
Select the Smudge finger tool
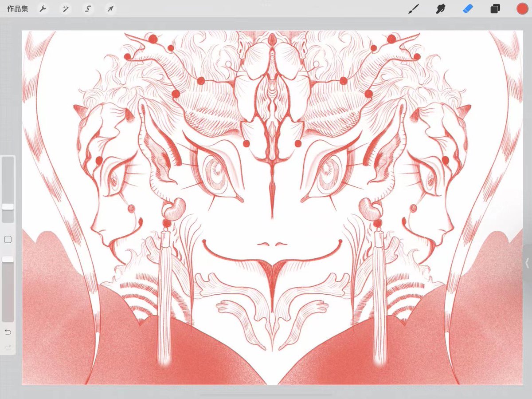coord(440,9)
